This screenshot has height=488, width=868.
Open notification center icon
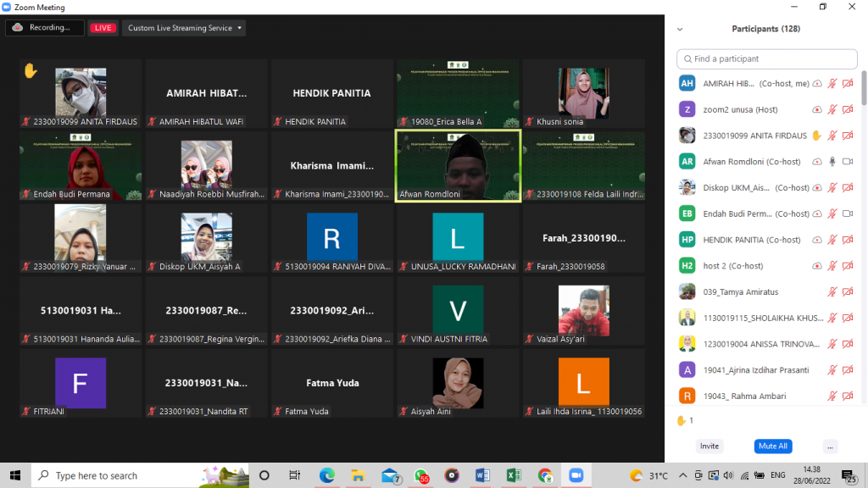(x=849, y=476)
